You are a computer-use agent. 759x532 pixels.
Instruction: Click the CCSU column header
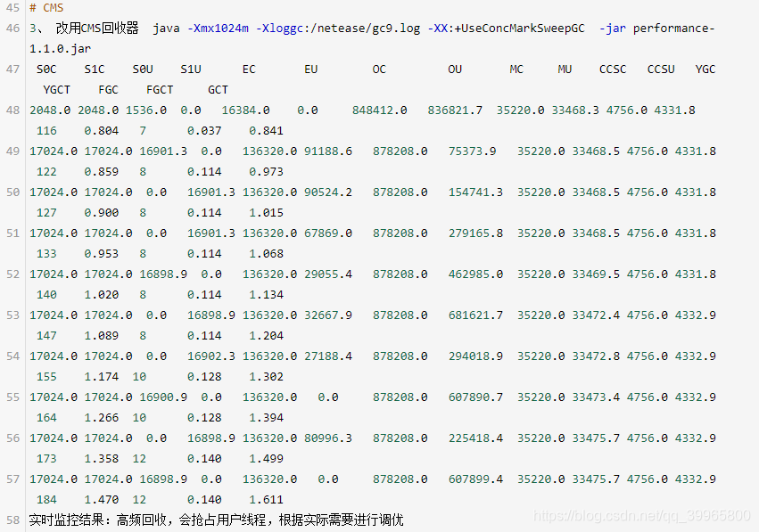(661, 70)
